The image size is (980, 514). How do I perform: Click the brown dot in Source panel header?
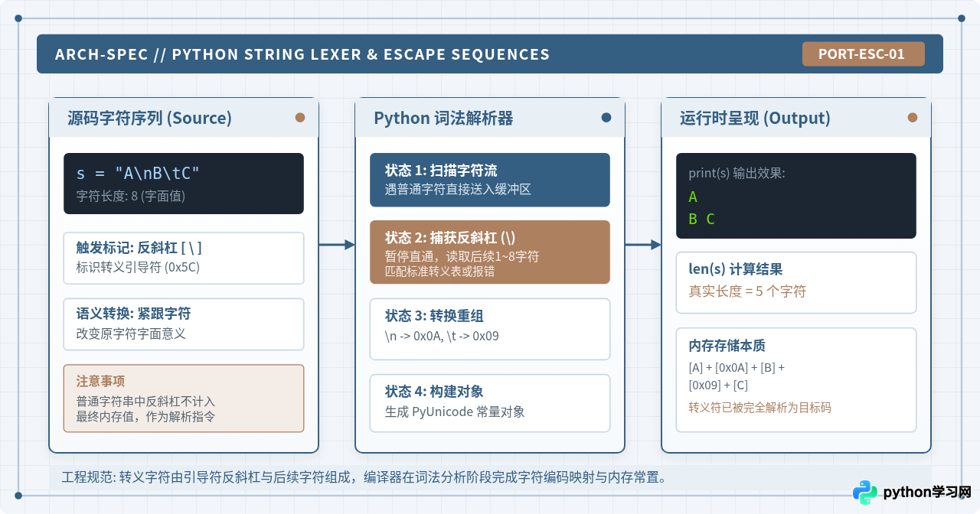(300, 118)
